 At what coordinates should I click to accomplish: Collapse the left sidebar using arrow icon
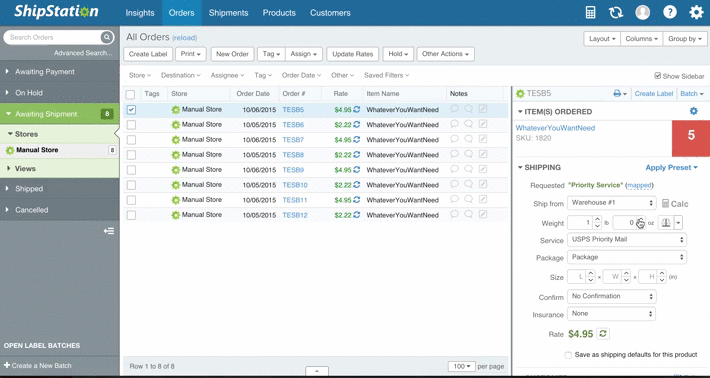(109, 231)
